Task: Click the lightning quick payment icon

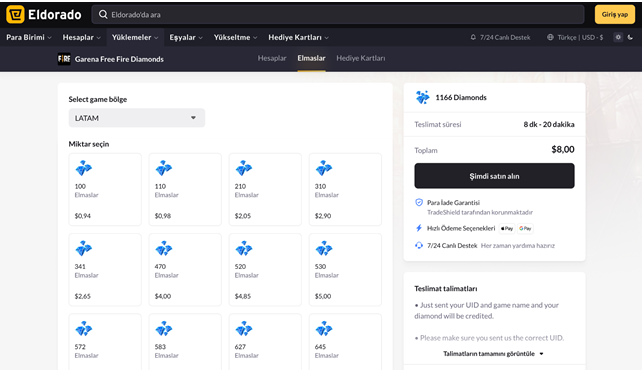Action: coord(419,228)
